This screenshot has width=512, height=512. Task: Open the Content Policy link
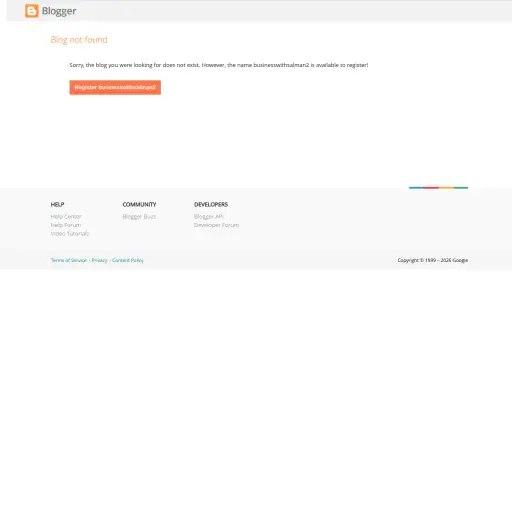point(128,260)
